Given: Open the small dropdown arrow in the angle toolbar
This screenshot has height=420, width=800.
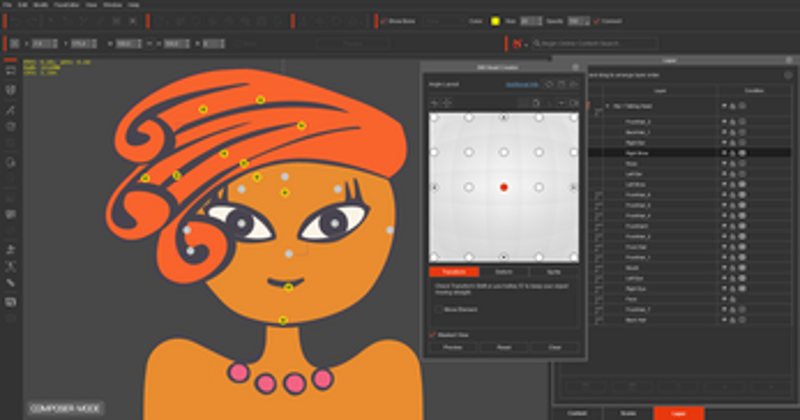Looking at the screenshot, I should click(x=561, y=103).
